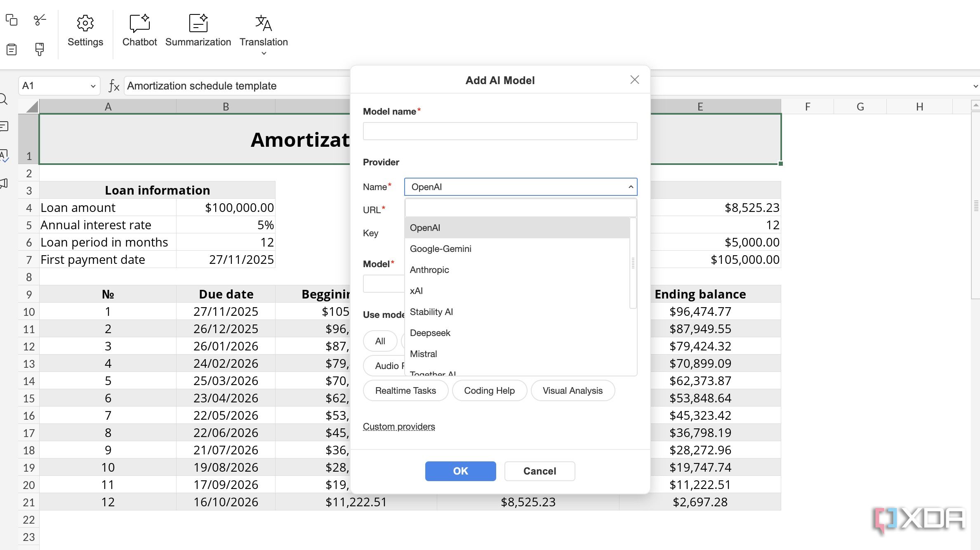The image size is (980, 550).
Task: Select row 9 header
Action: tap(29, 294)
